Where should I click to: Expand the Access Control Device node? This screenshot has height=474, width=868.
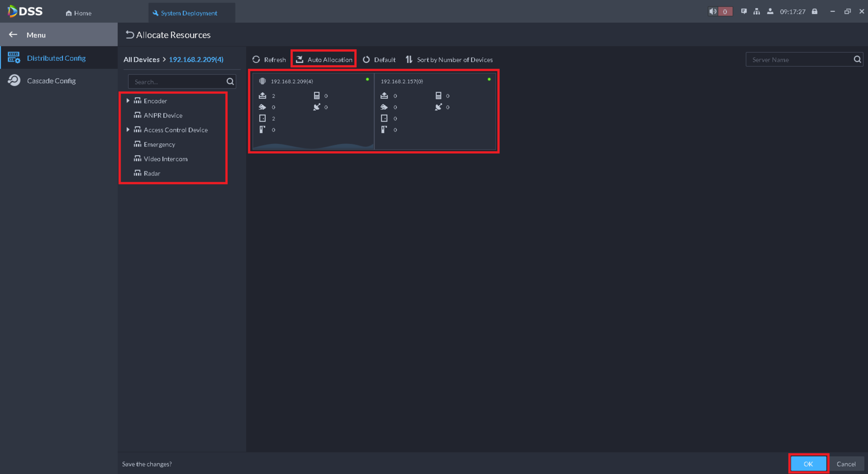[x=128, y=130]
